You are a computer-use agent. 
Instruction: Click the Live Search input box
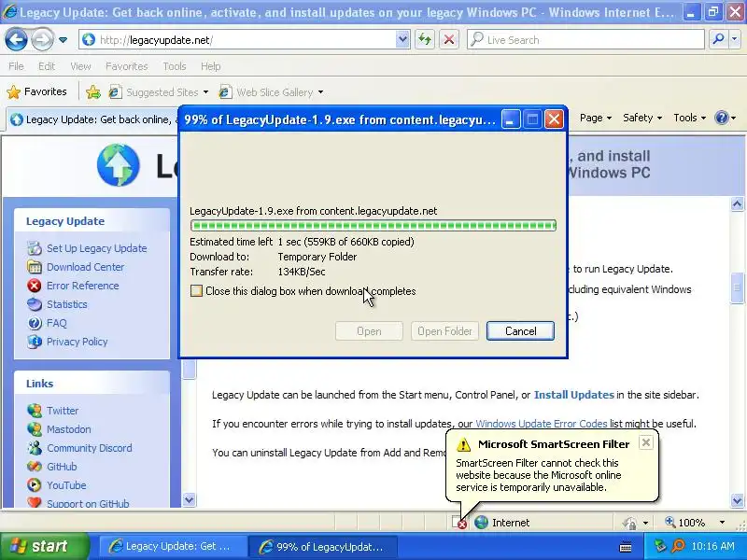[x=585, y=40]
